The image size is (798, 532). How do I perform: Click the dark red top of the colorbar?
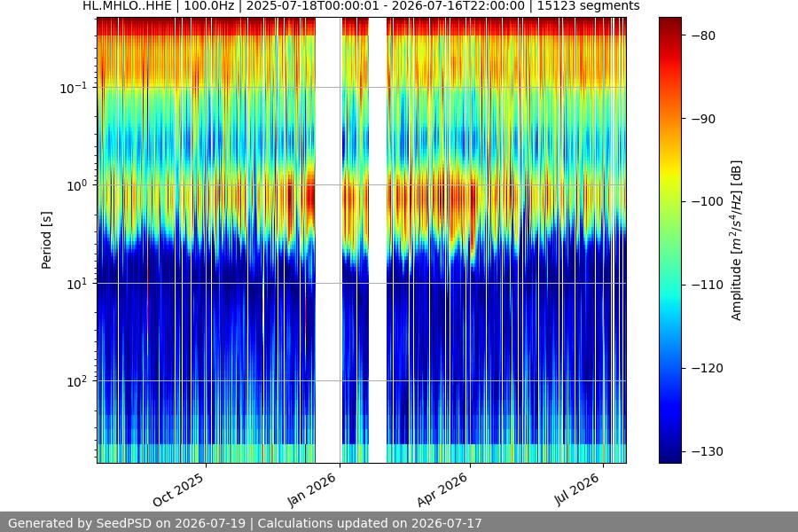point(669,25)
